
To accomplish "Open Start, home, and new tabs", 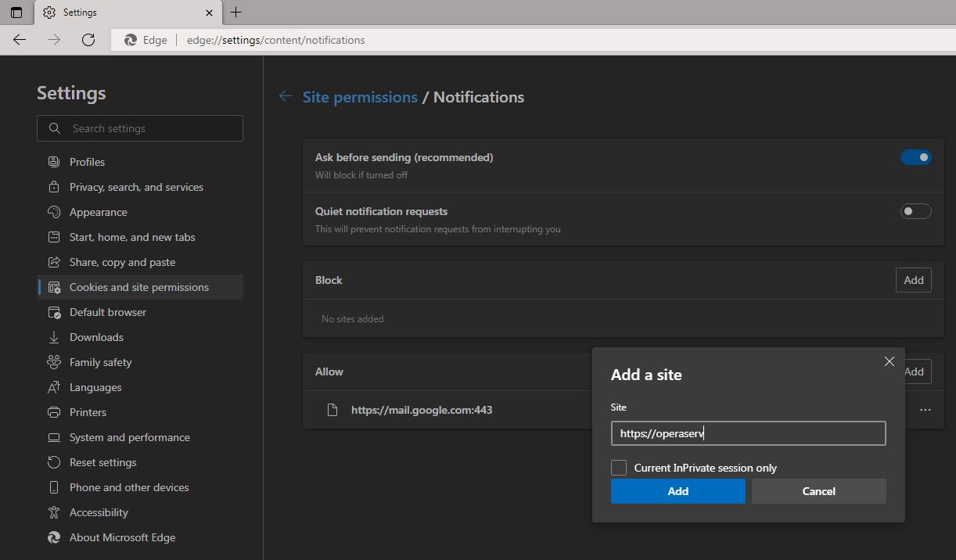I will point(132,237).
